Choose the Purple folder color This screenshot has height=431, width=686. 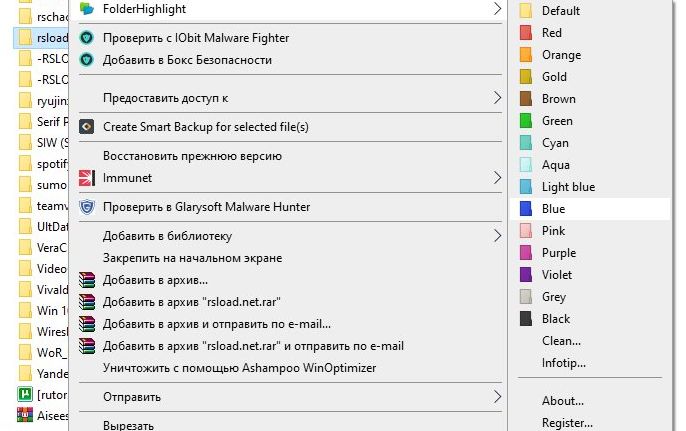click(590, 253)
